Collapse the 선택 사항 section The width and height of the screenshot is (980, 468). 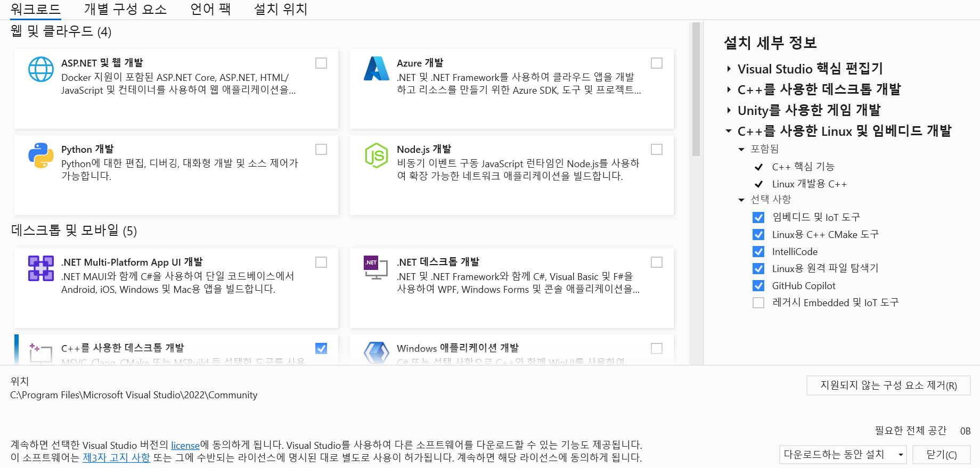coord(741,200)
